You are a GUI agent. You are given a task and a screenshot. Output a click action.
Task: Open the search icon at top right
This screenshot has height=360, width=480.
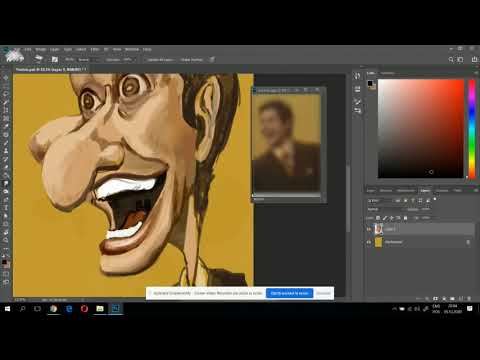tap(451, 60)
